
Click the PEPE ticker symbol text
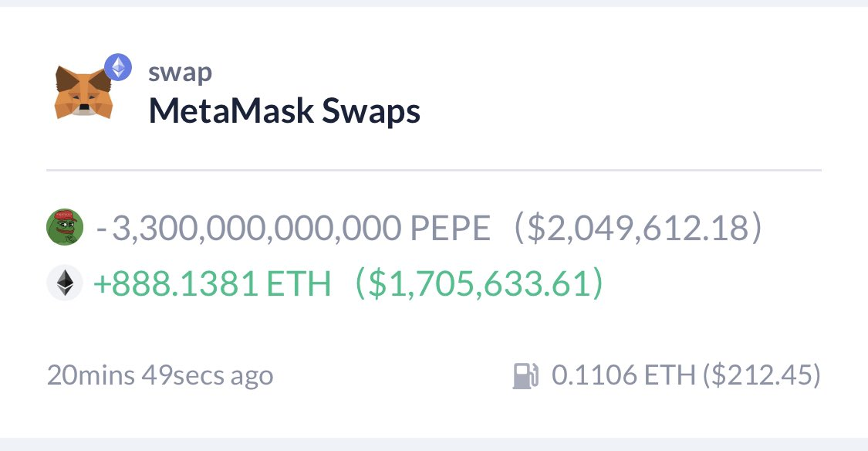(450, 228)
